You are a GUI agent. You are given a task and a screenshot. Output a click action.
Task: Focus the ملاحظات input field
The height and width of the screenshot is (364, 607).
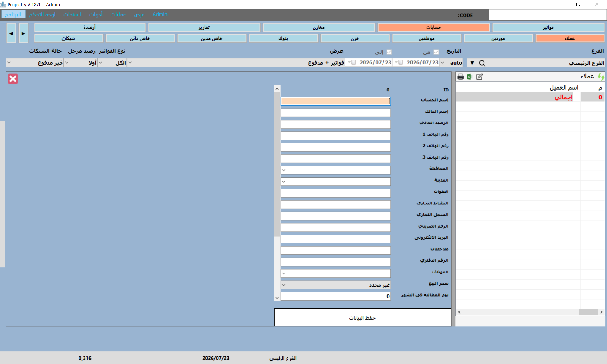pyautogui.click(x=336, y=250)
